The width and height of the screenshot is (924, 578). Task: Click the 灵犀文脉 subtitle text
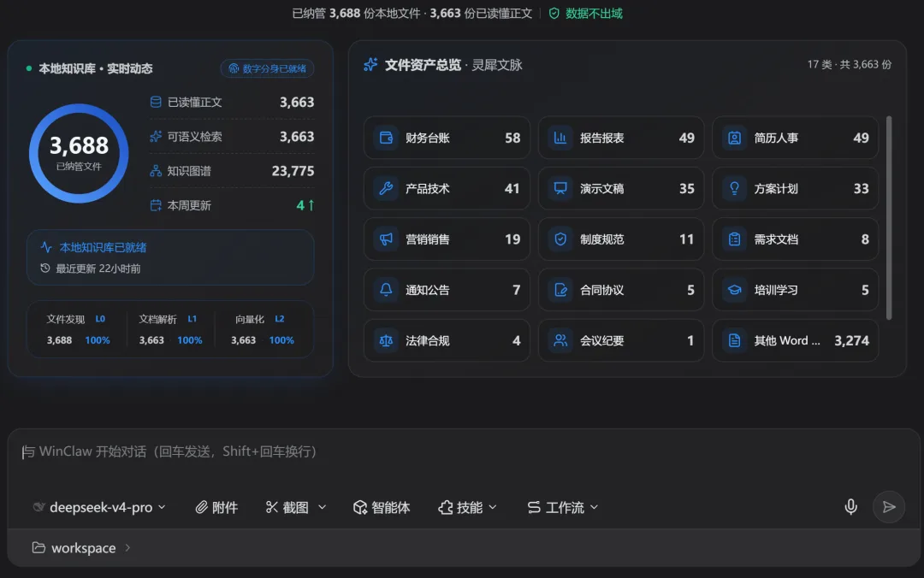[x=497, y=65]
